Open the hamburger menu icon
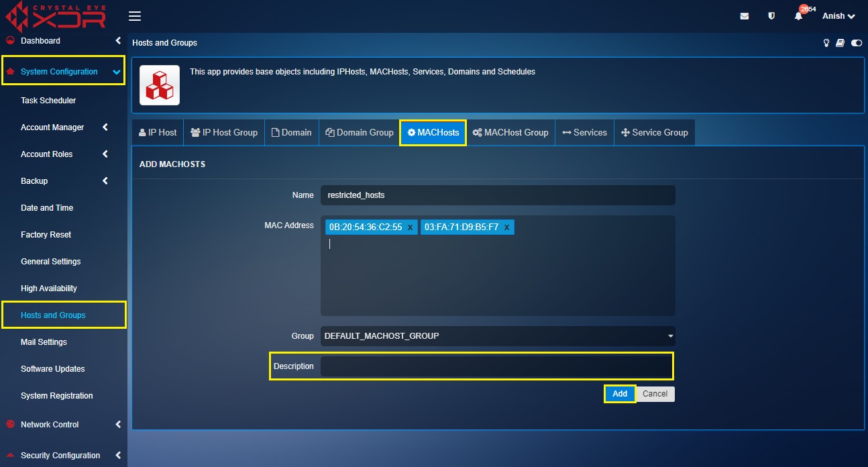The height and width of the screenshot is (467, 868). click(x=134, y=16)
